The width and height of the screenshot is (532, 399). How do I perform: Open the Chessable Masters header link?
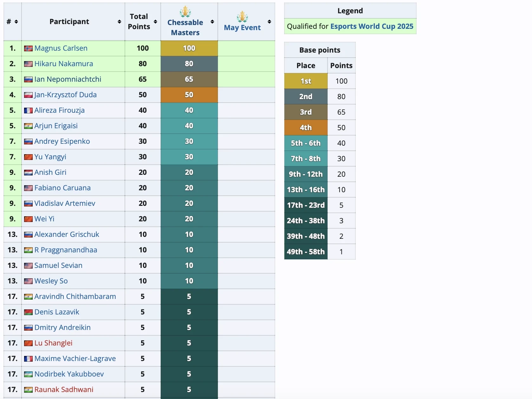click(x=185, y=28)
